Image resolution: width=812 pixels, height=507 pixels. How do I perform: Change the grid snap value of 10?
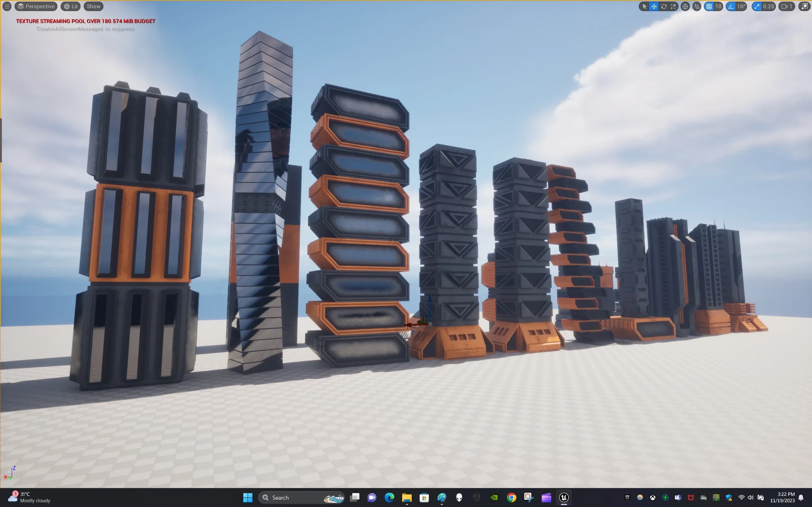719,6
